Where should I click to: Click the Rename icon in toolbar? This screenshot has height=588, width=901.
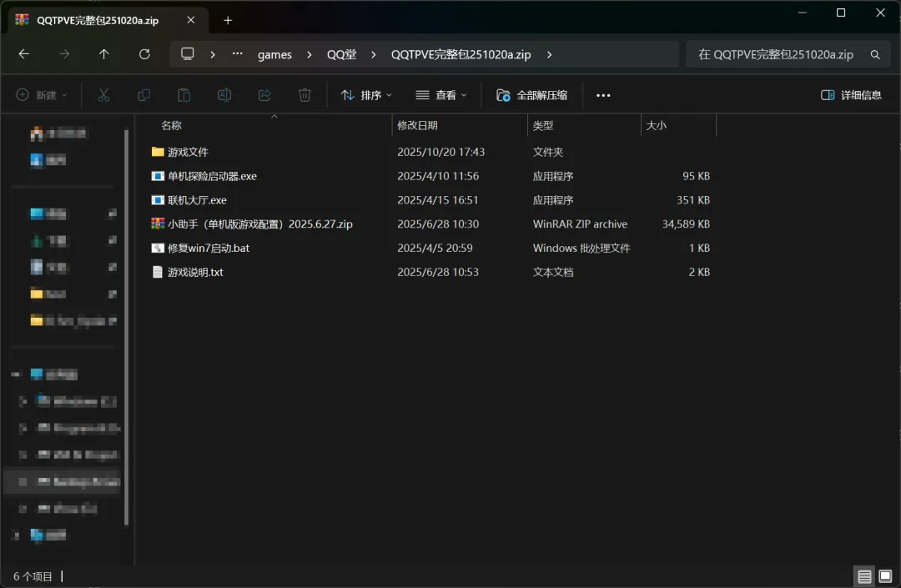tap(224, 95)
